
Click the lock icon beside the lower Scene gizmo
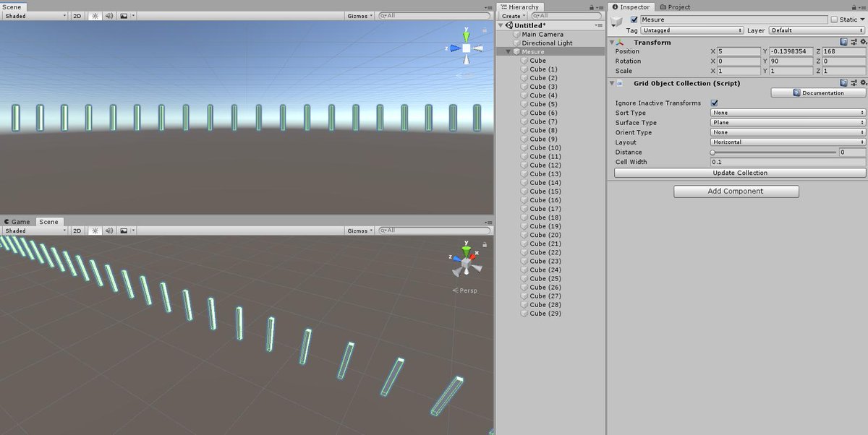click(x=484, y=245)
